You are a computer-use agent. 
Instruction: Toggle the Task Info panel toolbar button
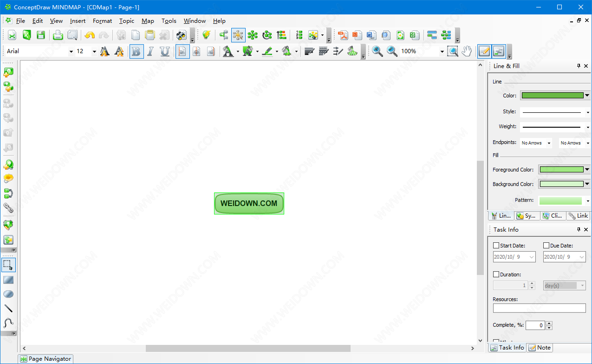tap(499, 51)
